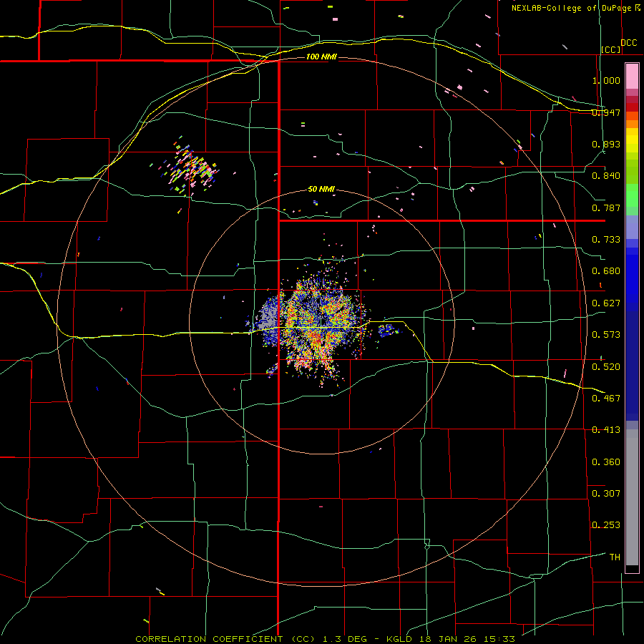644x644 pixels.
Task: Click the 0.733 color scale value
Action: coord(606,240)
